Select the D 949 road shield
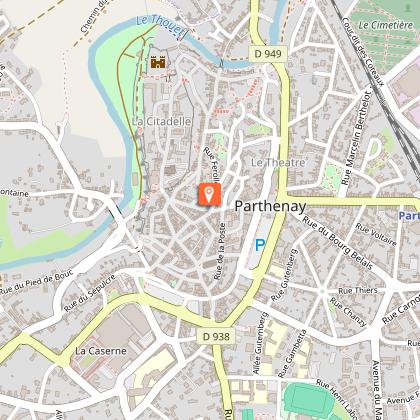Image resolution: width=420 pixels, height=420 pixels. pyautogui.click(x=268, y=54)
